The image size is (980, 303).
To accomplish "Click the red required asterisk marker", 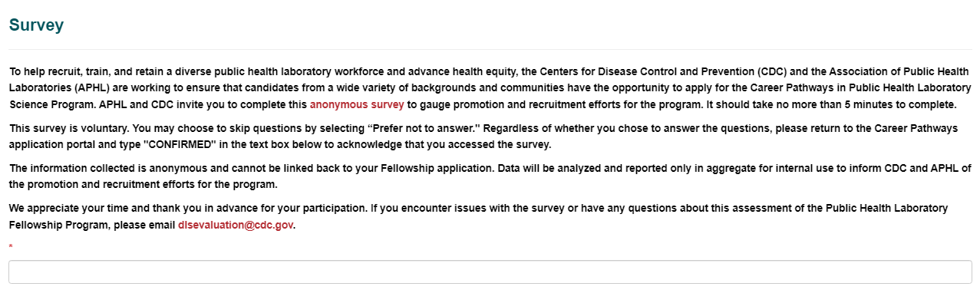I will tap(11, 247).
